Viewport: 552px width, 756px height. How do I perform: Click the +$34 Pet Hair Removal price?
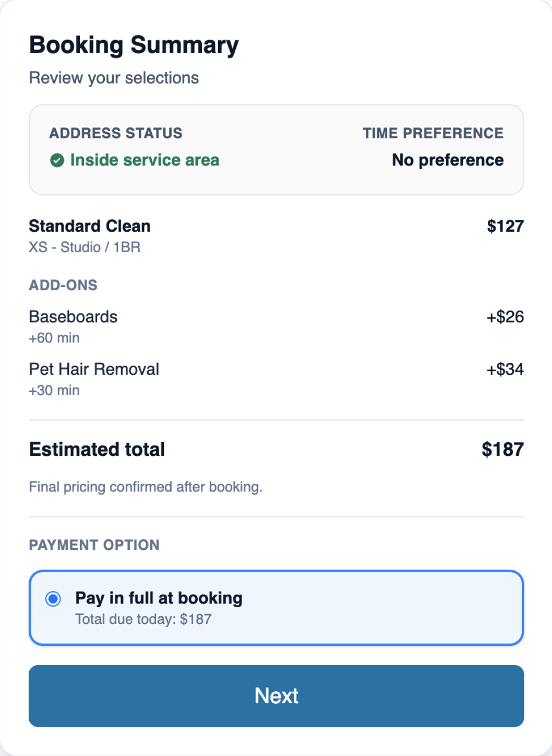coord(505,369)
